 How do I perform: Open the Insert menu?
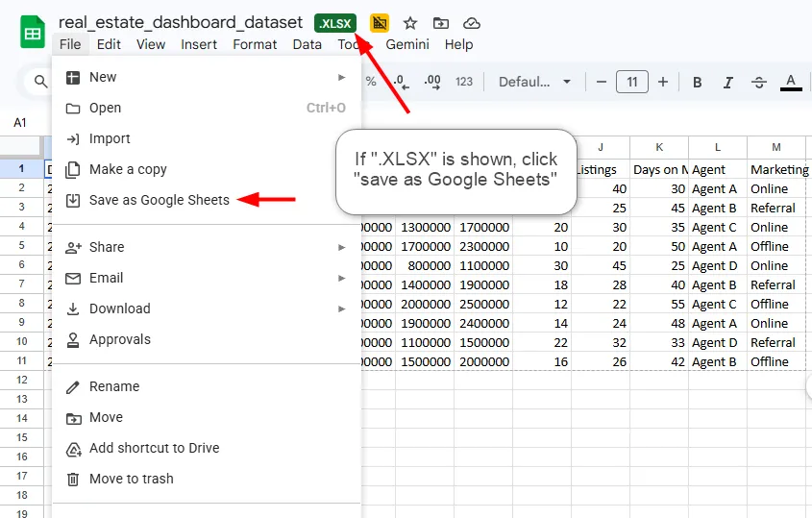coord(199,44)
